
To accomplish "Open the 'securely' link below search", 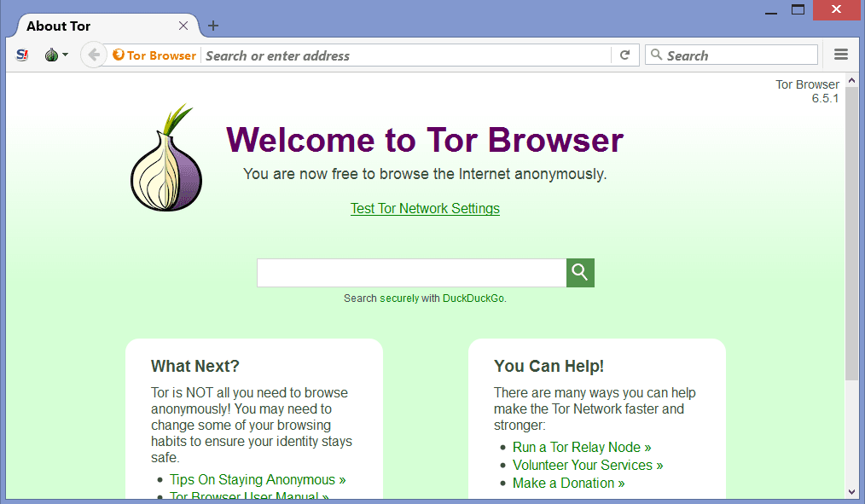I will [399, 298].
